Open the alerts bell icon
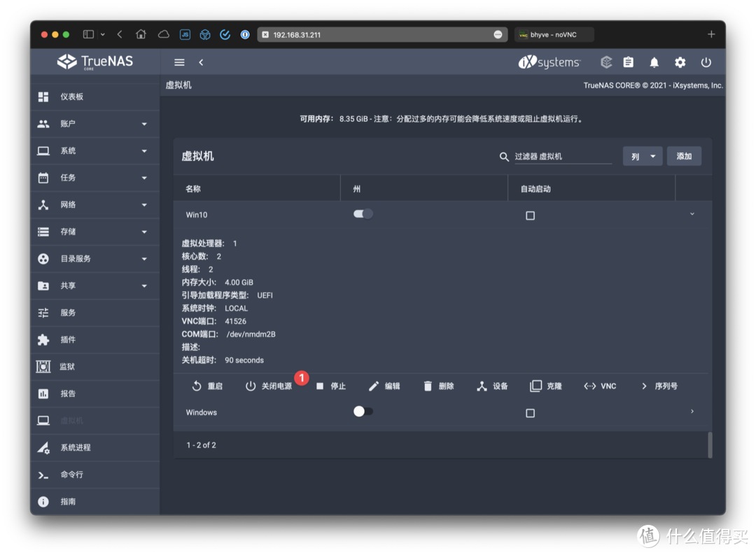This screenshot has width=756, height=555. [654, 62]
